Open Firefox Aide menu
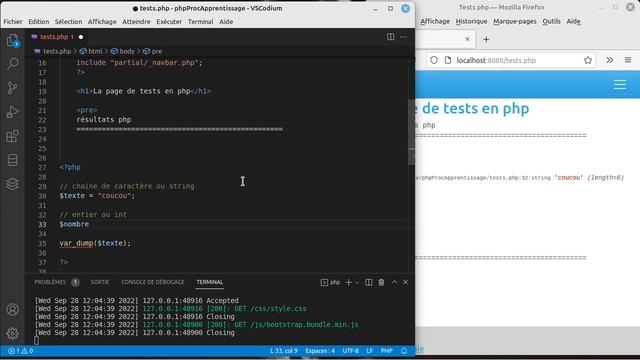 [x=573, y=21]
